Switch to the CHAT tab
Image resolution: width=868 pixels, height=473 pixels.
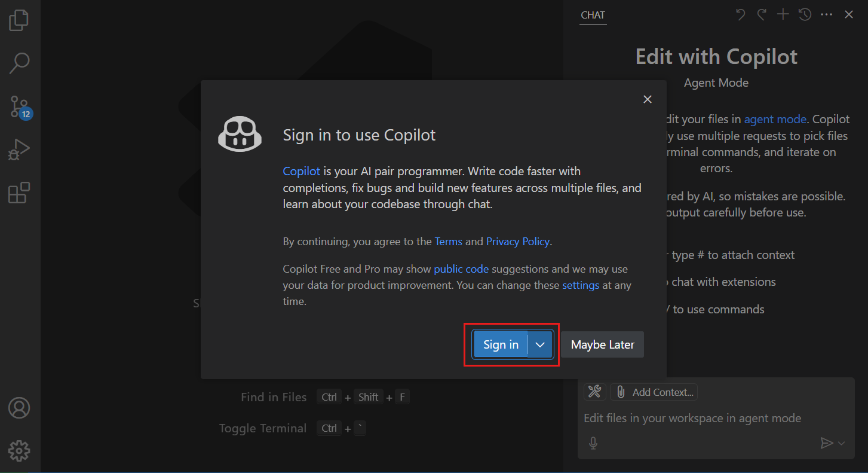point(592,15)
